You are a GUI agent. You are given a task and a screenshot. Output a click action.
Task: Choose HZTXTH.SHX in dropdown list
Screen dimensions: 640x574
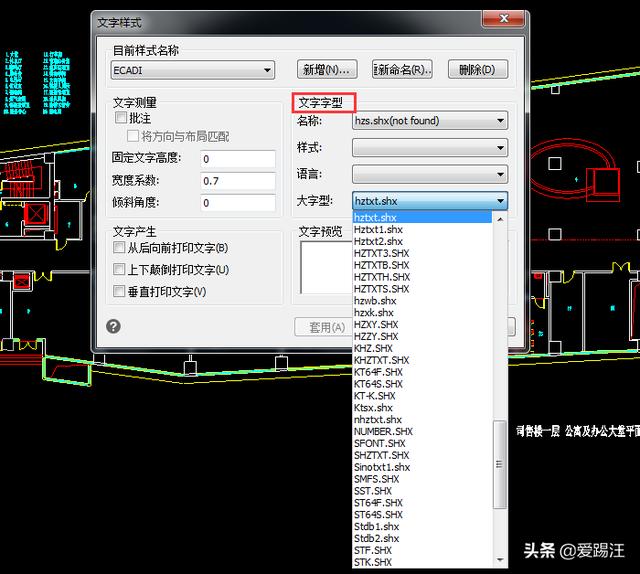click(422, 277)
